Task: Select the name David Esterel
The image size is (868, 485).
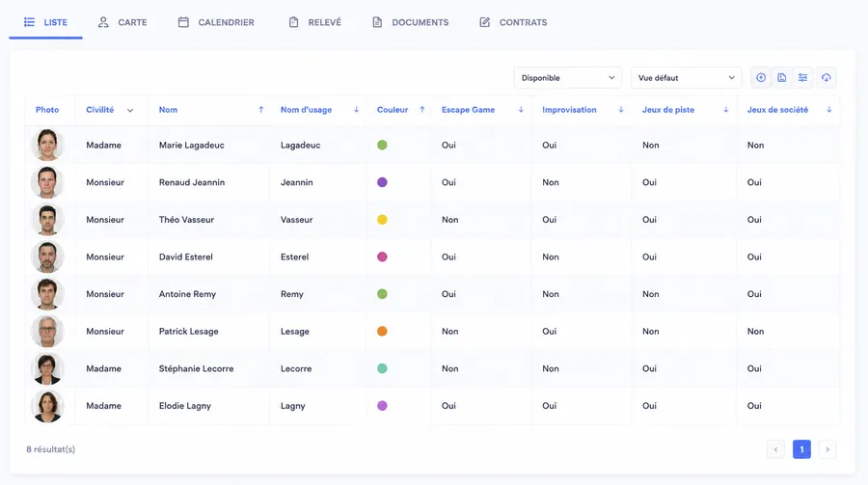Action: pos(185,256)
